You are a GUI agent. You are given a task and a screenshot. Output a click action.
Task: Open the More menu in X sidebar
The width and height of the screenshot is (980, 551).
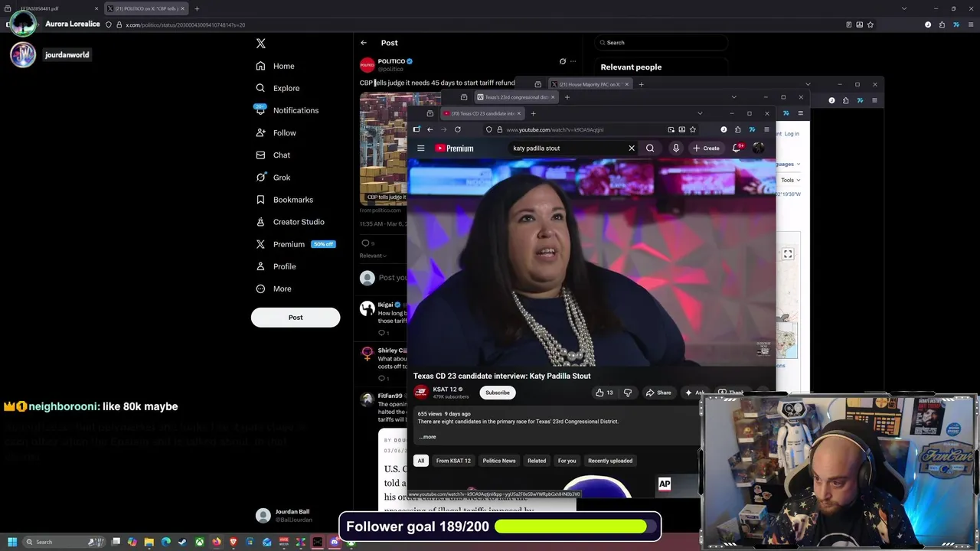pyautogui.click(x=273, y=289)
